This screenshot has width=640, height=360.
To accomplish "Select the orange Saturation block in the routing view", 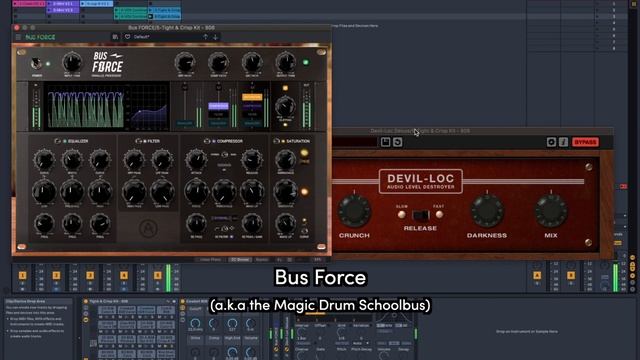I will click(252, 97).
